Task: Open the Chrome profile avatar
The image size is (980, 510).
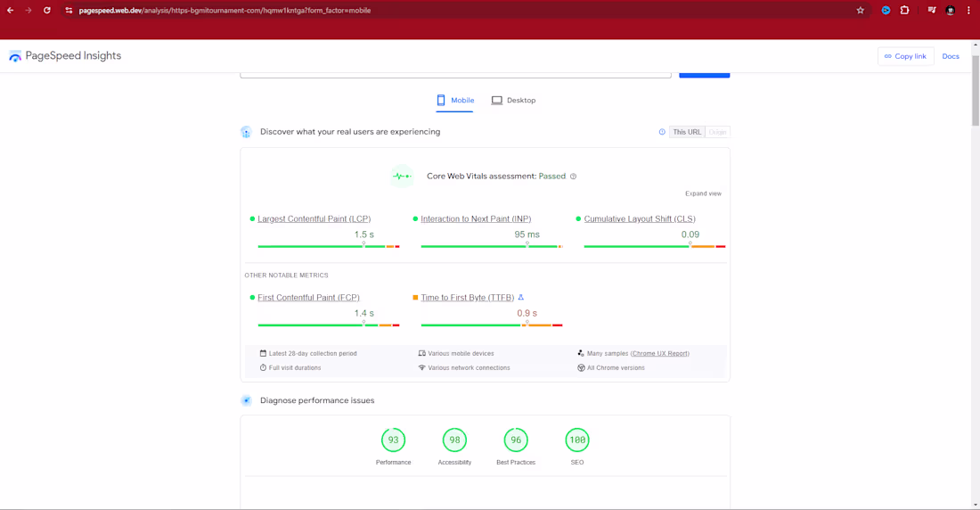Action: click(x=951, y=10)
